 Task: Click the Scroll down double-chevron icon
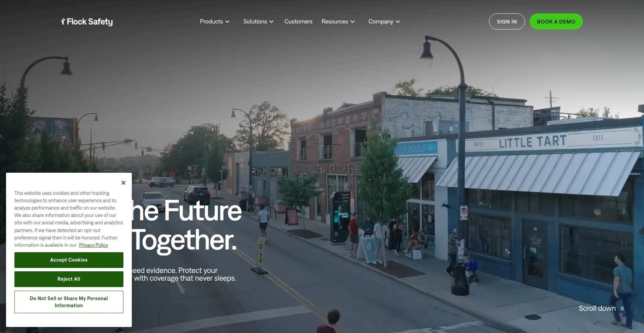(622, 309)
